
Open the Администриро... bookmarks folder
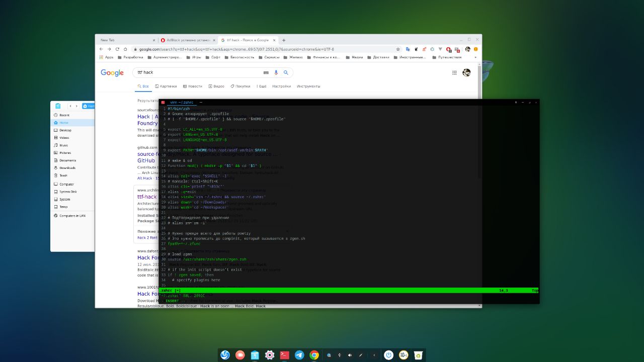165,57
